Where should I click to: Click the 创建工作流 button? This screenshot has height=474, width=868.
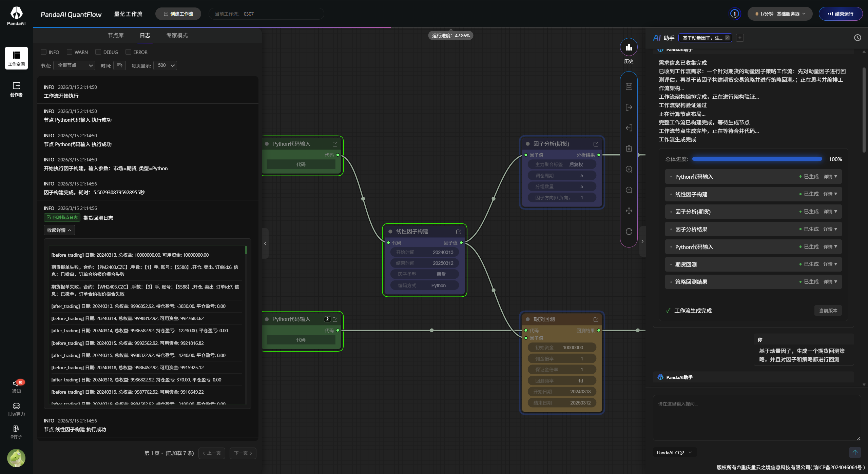pyautogui.click(x=178, y=14)
